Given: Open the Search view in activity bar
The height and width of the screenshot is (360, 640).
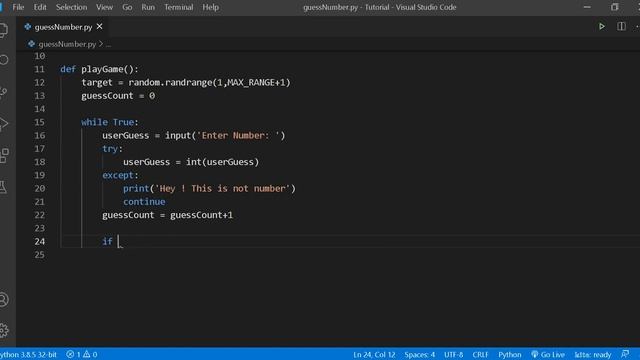Looking at the screenshot, I should coord(4,60).
